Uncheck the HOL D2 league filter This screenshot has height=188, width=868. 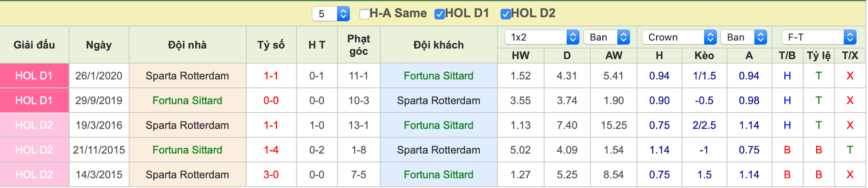pyautogui.click(x=506, y=14)
